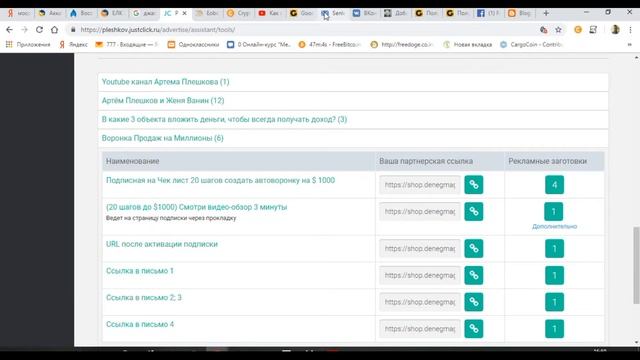Screen dimensions: 640x360
Task: Select partner link field in Ссылка в письмо 4 row
Action: (x=420, y=329)
